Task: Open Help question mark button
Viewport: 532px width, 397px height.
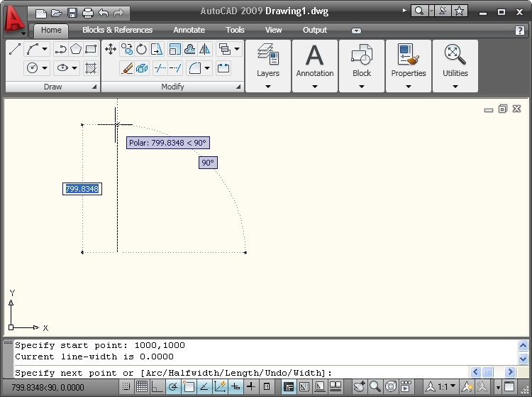Action: (x=520, y=31)
